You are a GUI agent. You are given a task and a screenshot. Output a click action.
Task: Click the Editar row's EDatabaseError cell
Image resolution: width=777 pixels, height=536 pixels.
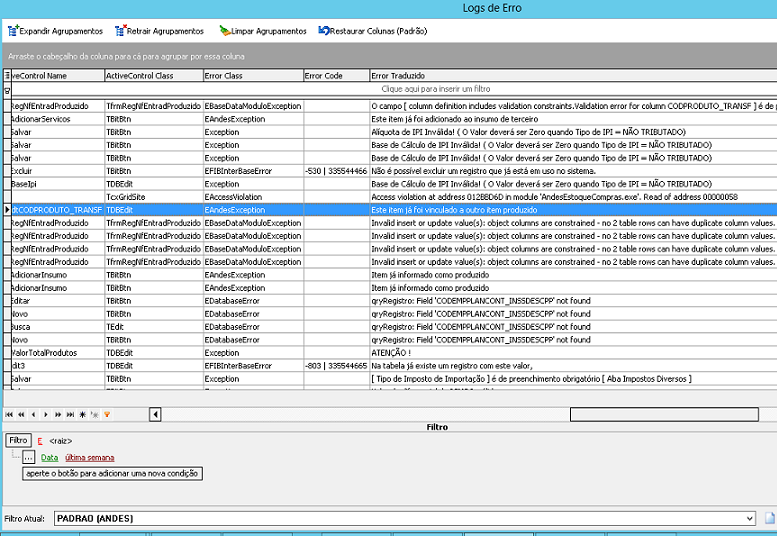tap(253, 301)
